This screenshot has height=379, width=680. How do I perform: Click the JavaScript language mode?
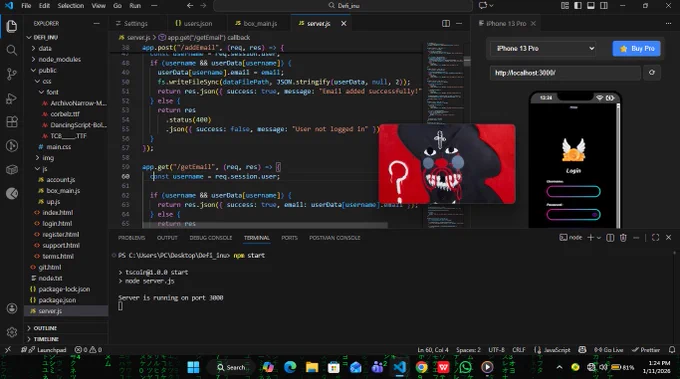(x=557, y=350)
